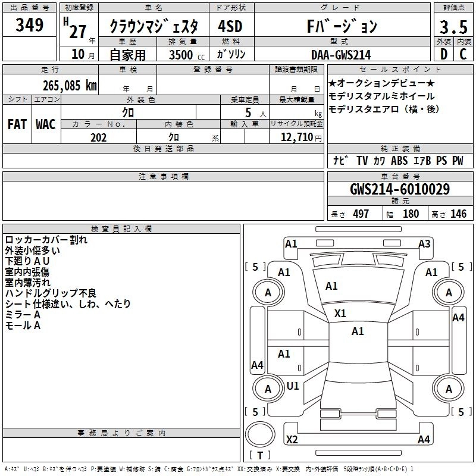476x476 pixels.
Task: Select the カワ leather equipment entry
Action: (379, 161)
